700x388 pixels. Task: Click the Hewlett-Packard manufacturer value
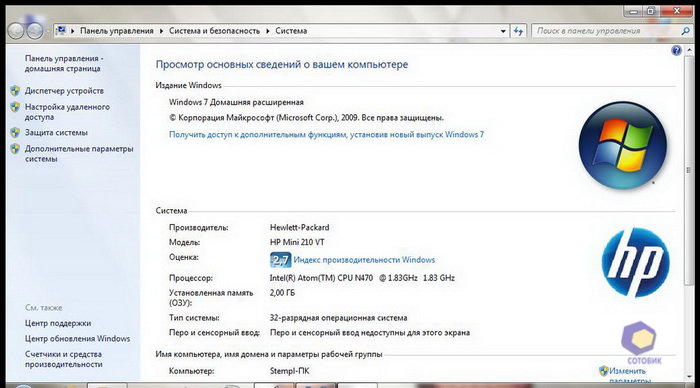pyautogui.click(x=300, y=227)
